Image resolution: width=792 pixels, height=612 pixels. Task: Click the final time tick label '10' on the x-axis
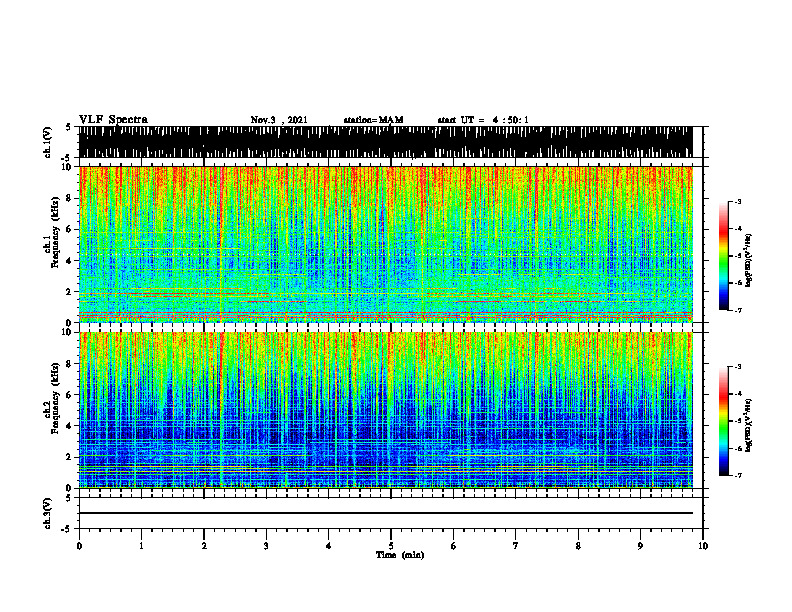pos(703,546)
